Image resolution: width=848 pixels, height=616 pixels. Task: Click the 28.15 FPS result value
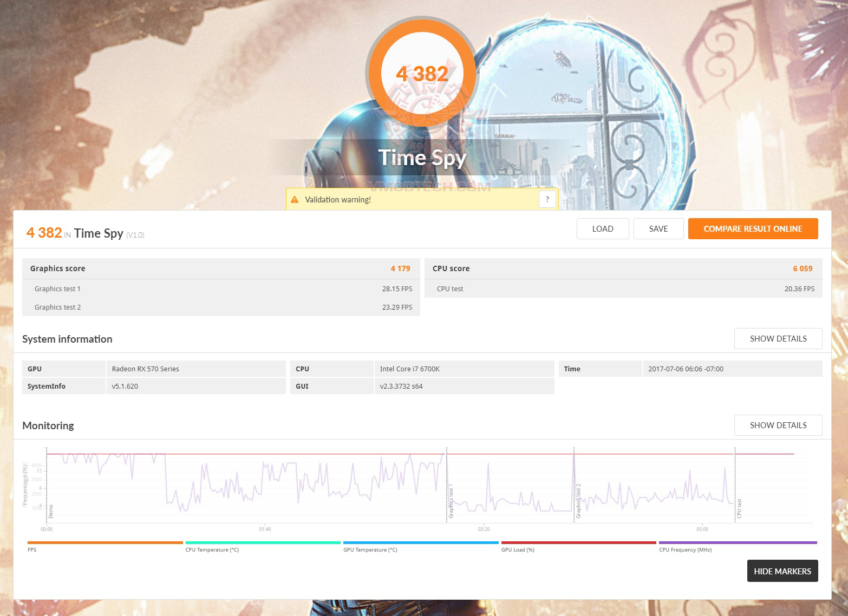coord(397,289)
